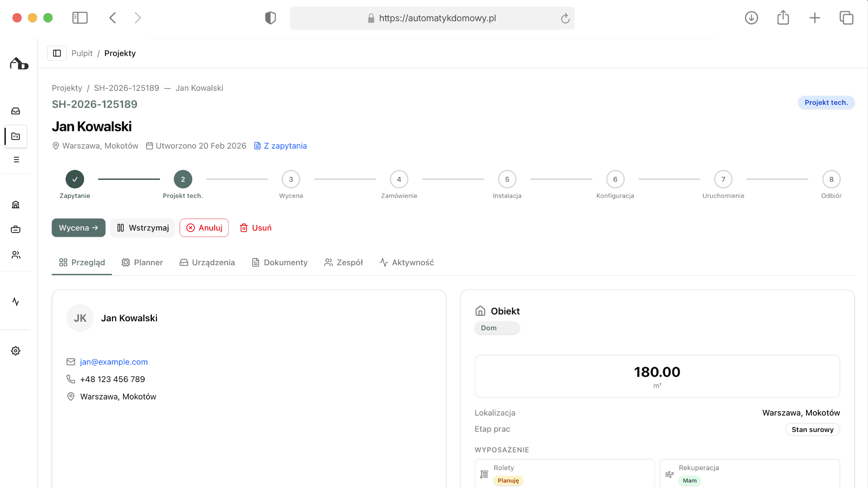The width and height of the screenshot is (868, 488).
Task: Open settings gear in sidebar
Action: pyautogui.click(x=16, y=351)
